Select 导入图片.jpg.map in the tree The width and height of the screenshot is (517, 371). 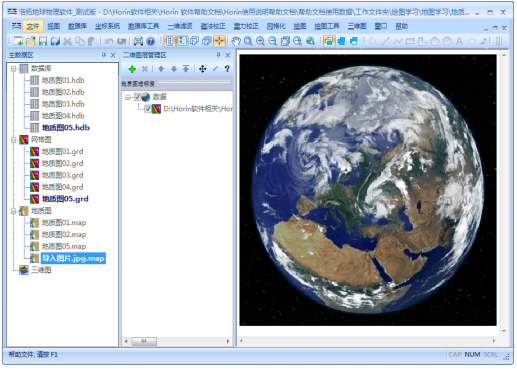click(x=73, y=258)
